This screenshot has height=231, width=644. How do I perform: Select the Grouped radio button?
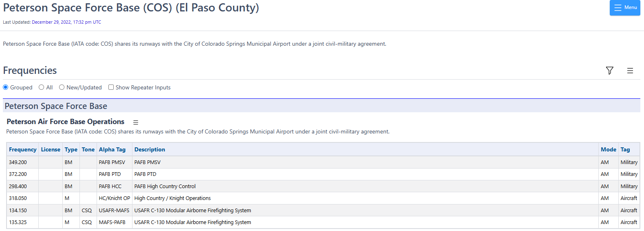point(6,87)
